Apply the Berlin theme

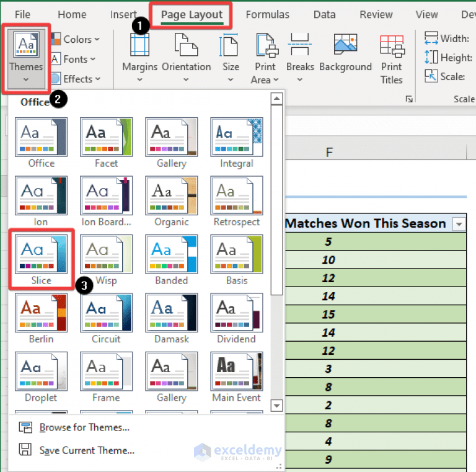pos(42,319)
